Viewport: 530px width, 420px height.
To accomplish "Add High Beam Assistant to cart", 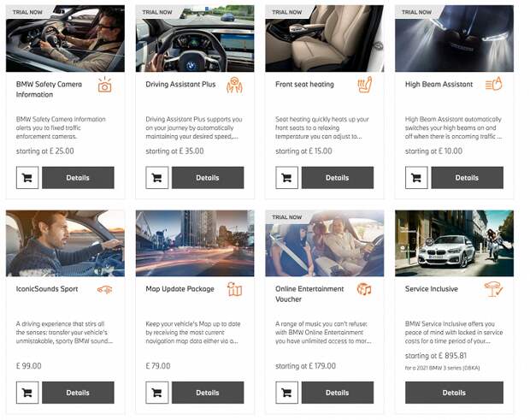I will (x=416, y=178).
